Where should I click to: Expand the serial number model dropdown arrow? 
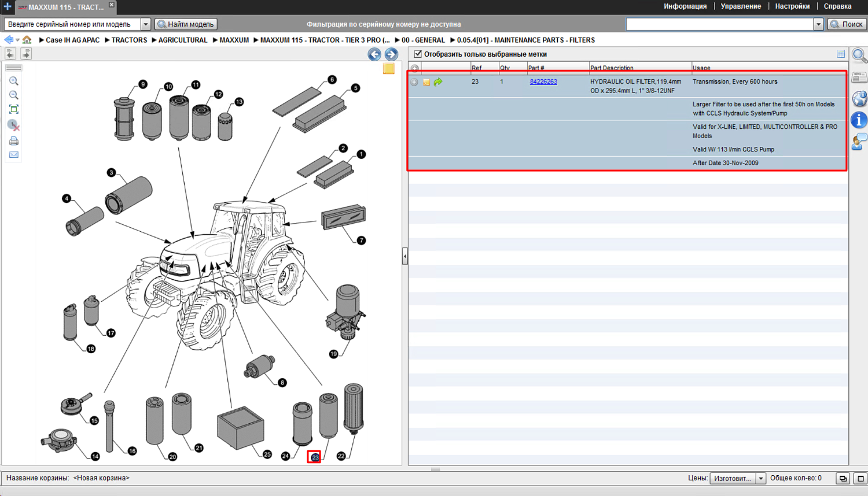coord(146,24)
